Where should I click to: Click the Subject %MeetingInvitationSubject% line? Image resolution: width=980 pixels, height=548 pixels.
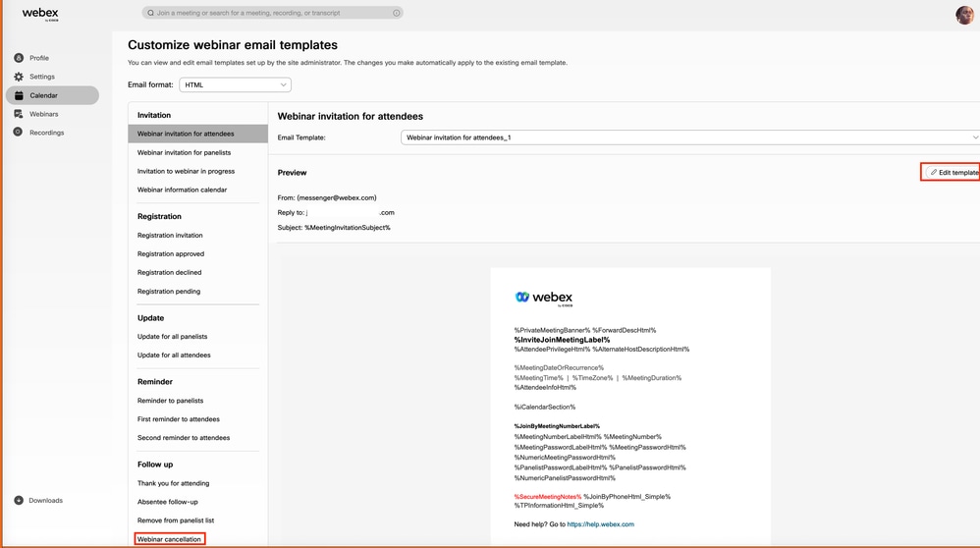point(334,228)
